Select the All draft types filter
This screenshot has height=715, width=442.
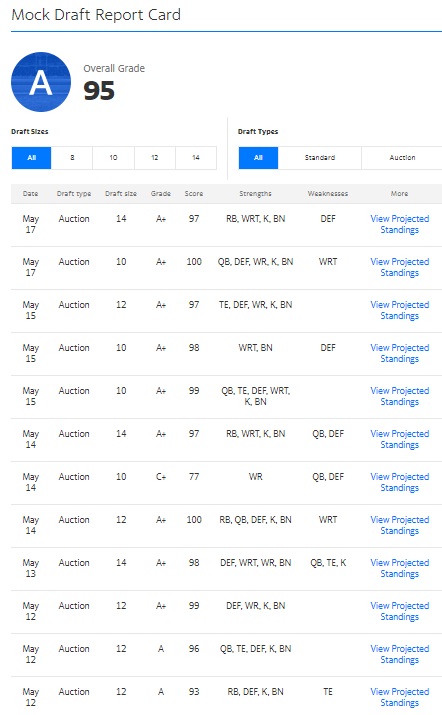tap(258, 158)
